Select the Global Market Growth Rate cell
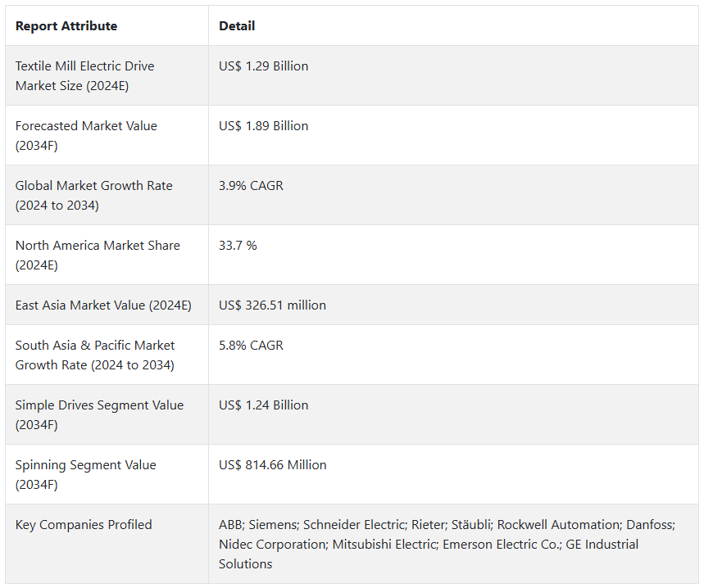This screenshot has width=704, height=588. click(93, 195)
